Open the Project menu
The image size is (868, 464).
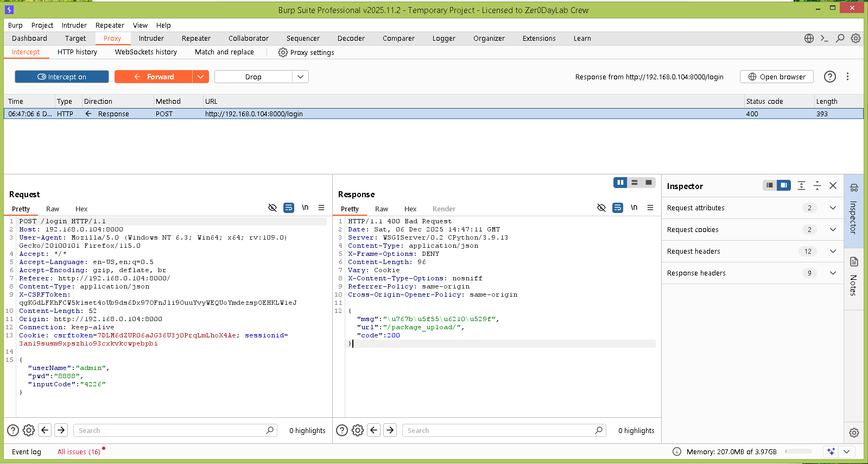click(42, 26)
